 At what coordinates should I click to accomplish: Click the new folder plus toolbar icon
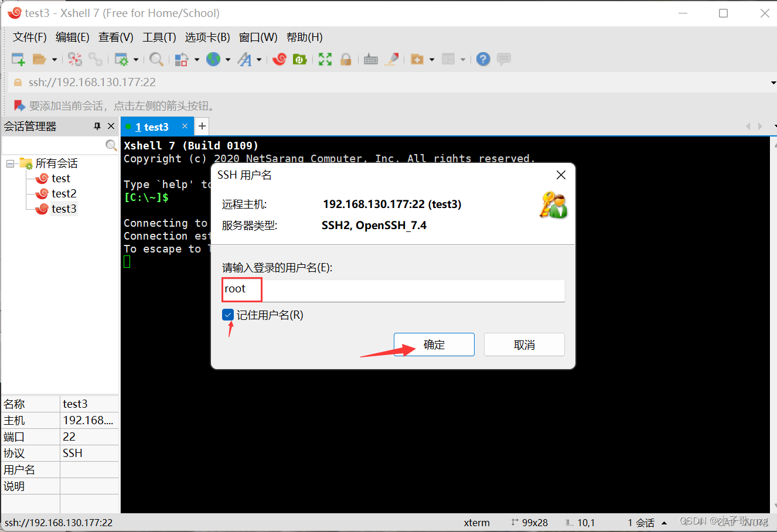pyautogui.click(x=417, y=59)
